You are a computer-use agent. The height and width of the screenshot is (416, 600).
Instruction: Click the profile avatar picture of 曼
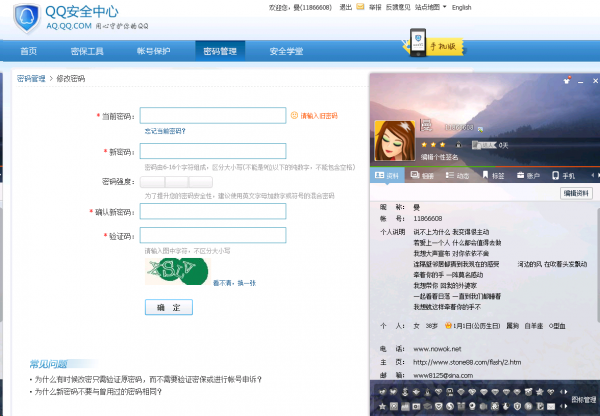pos(395,140)
